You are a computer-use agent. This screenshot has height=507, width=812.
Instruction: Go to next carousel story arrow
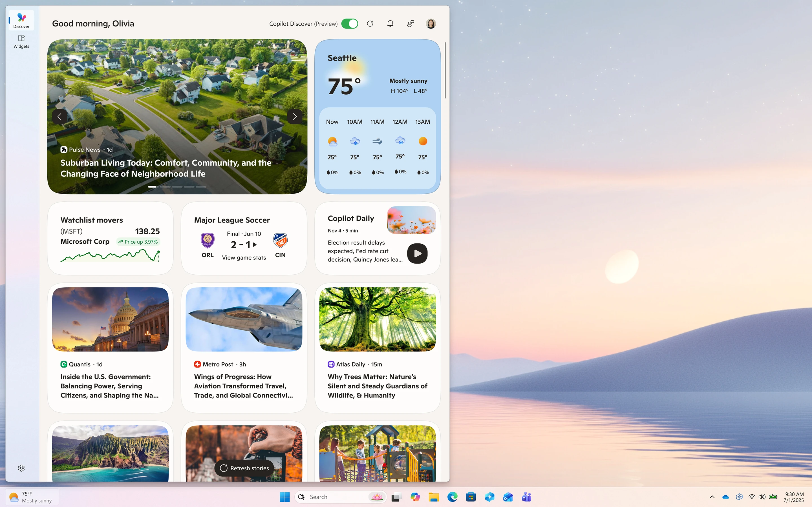[295, 117]
